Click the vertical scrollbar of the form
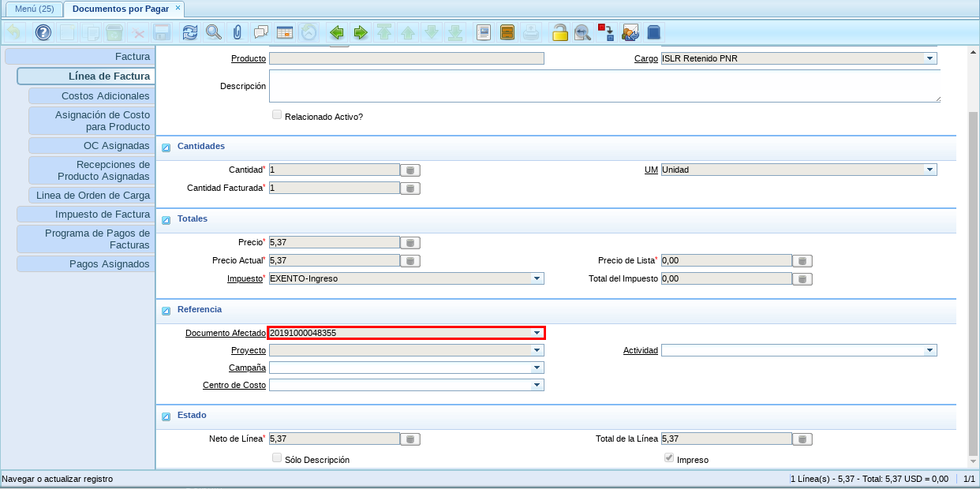This screenshot has height=489, width=980. tap(973, 284)
